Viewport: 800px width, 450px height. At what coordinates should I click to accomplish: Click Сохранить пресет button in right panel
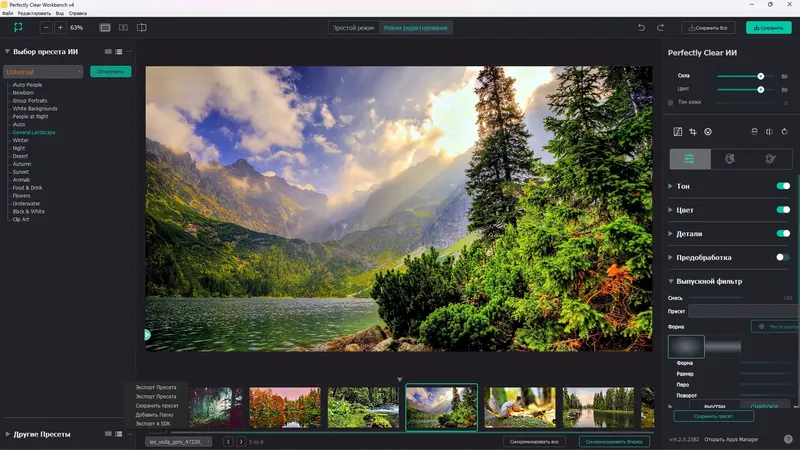(x=713, y=416)
